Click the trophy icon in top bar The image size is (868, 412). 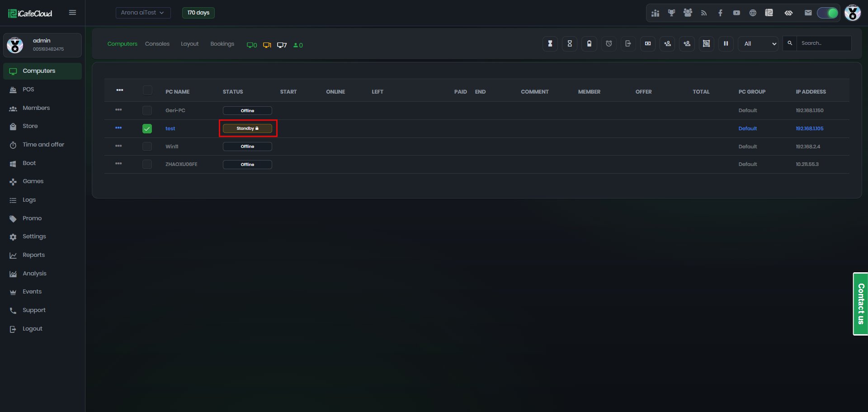click(x=671, y=13)
